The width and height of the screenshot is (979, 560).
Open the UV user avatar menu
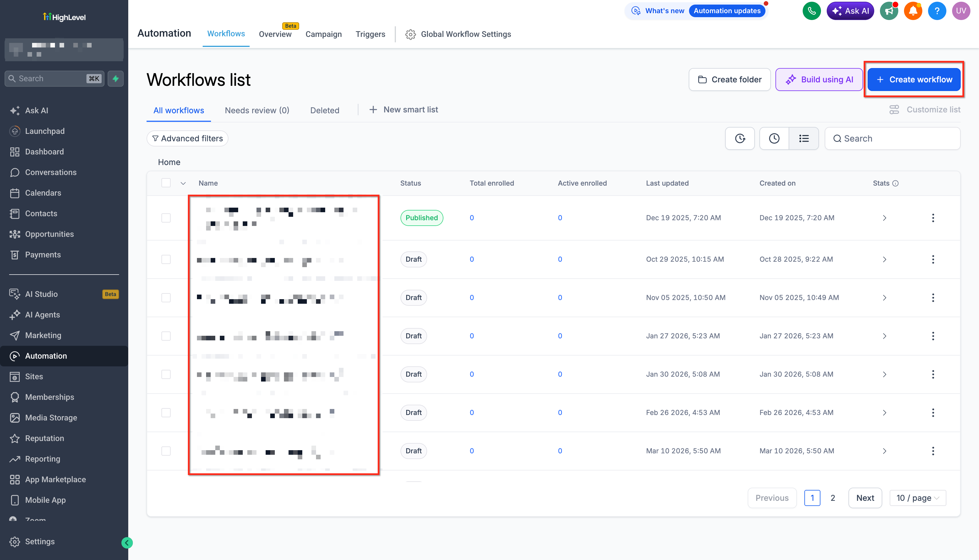[961, 11]
